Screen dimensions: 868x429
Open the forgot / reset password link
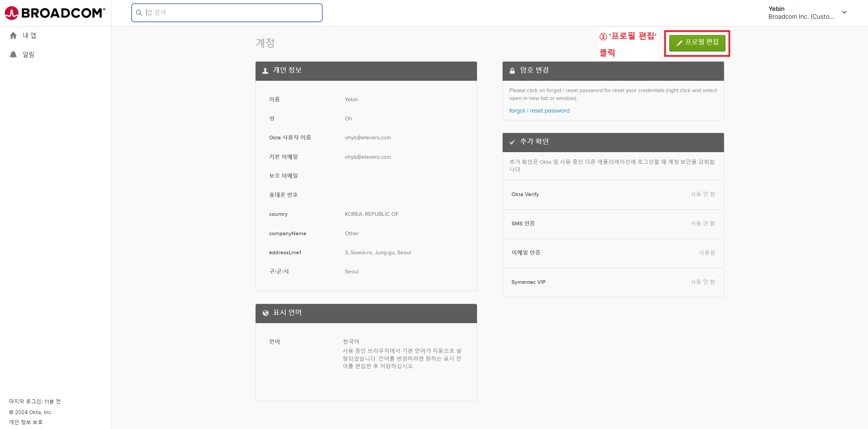click(x=539, y=110)
